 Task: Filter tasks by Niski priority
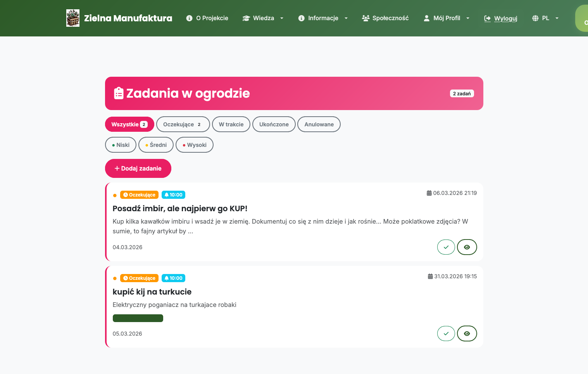point(121,145)
